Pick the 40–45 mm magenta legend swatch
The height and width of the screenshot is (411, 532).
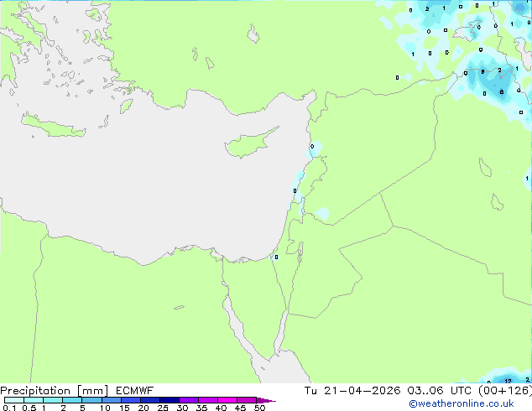click(227, 400)
